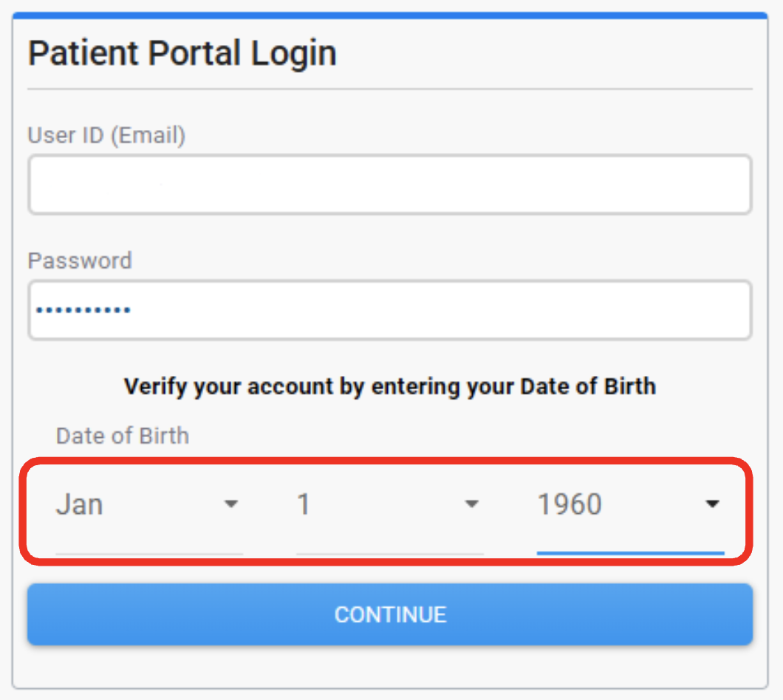Focus the Password input field

click(x=390, y=310)
